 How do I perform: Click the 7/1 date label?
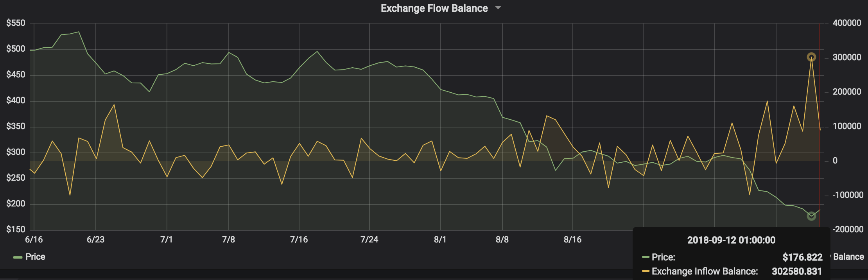(167, 240)
